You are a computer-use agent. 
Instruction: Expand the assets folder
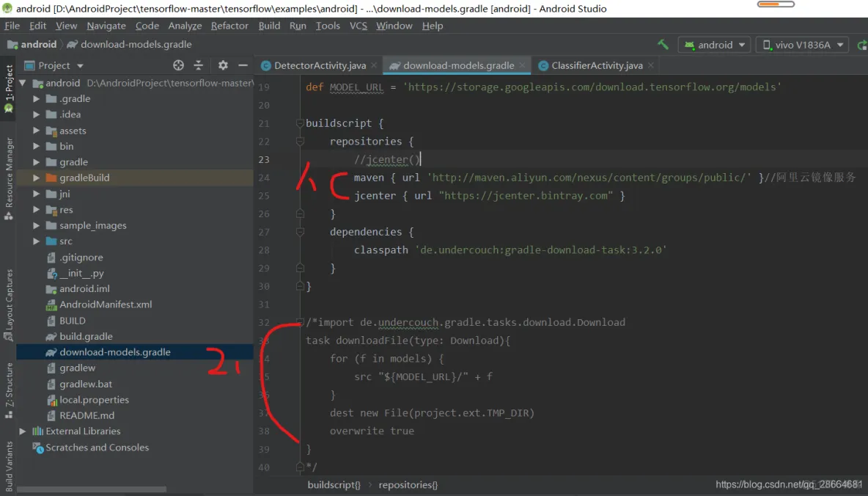coord(36,131)
